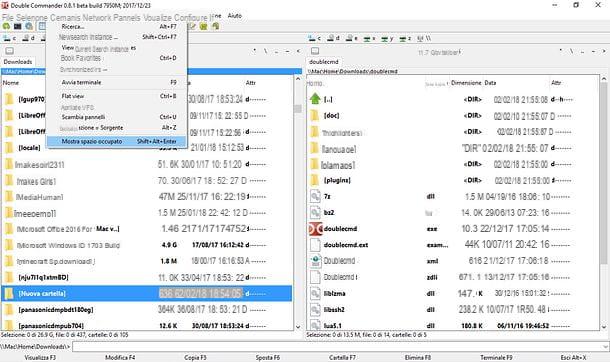Screen dimensions: 610x362
Task: Open right panel drive list dropdown button
Action: tap(315, 51)
